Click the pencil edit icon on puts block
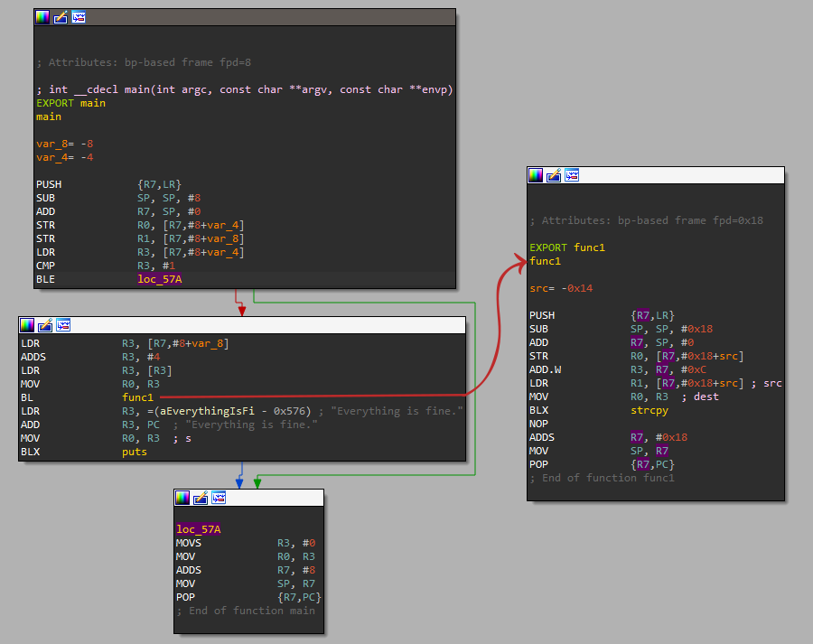 pyautogui.click(x=45, y=325)
